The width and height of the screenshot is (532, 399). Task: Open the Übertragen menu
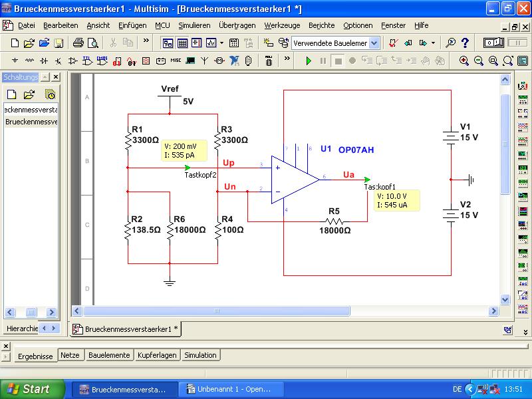(x=237, y=25)
